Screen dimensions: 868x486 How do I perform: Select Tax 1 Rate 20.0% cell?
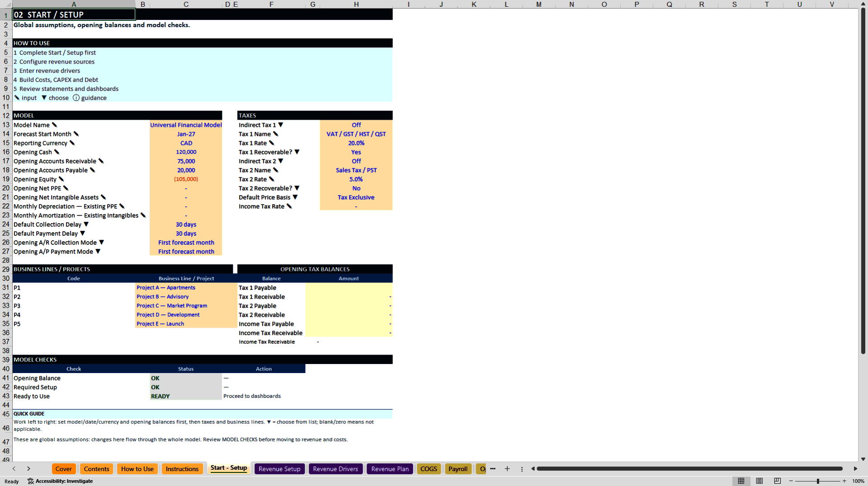(x=356, y=143)
